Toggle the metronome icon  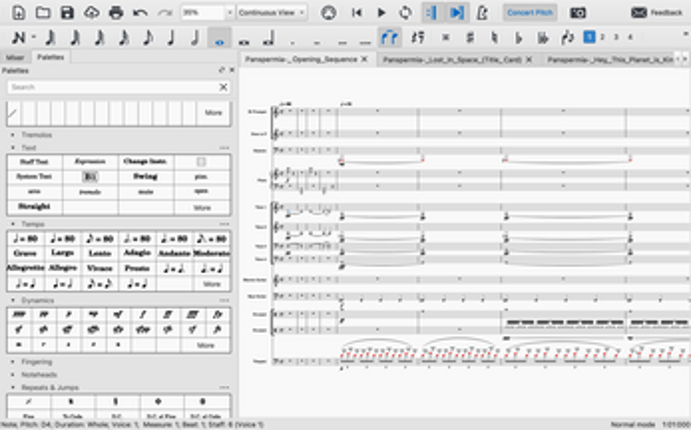pyautogui.click(x=482, y=12)
